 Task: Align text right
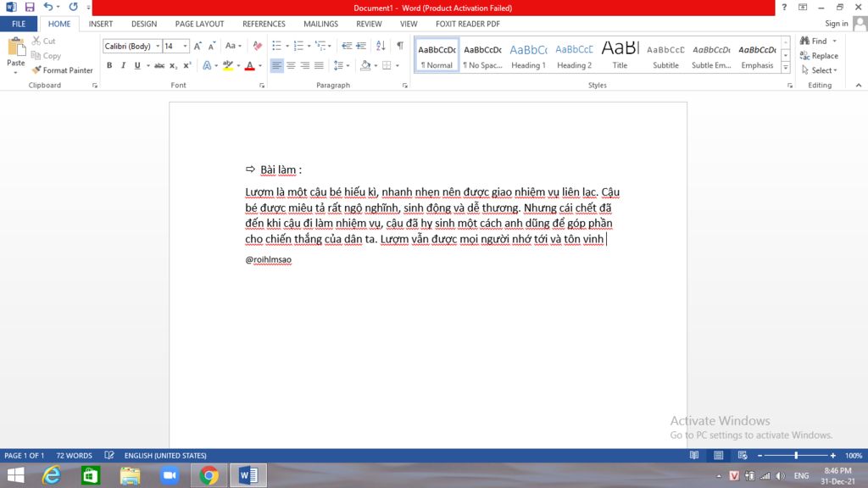tap(304, 65)
